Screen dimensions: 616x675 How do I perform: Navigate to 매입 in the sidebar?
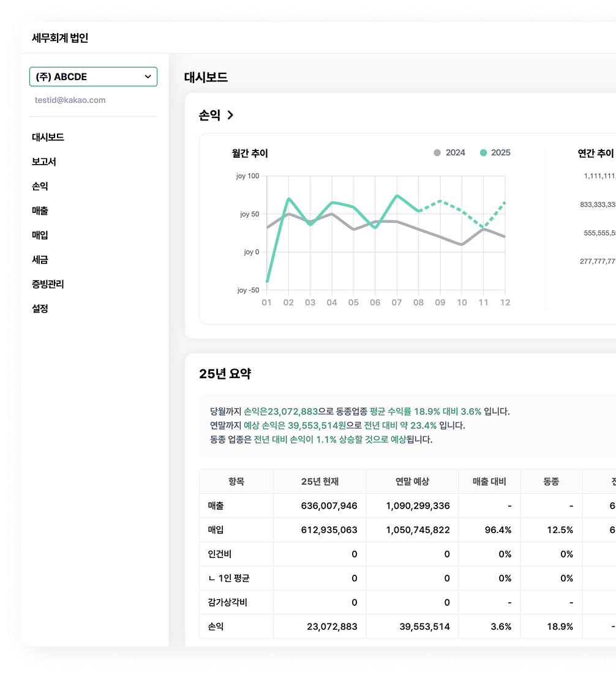point(40,235)
